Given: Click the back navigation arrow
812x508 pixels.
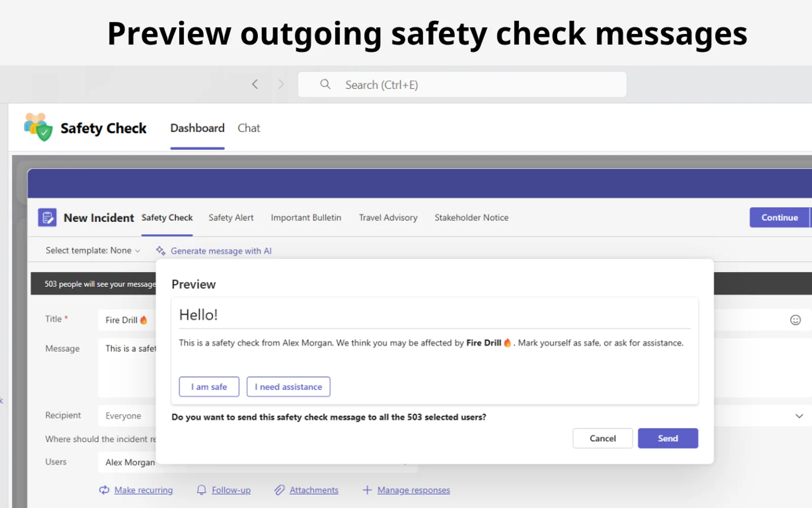Looking at the screenshot, I should [255, 84].
